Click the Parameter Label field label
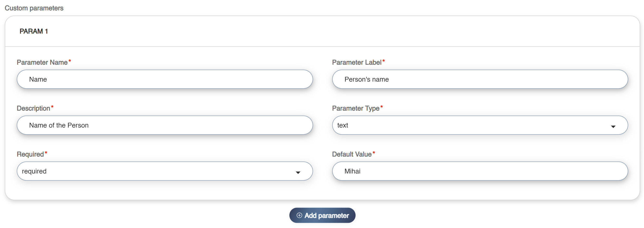Viewport: 644px width, 228px height. coord(357,62)
